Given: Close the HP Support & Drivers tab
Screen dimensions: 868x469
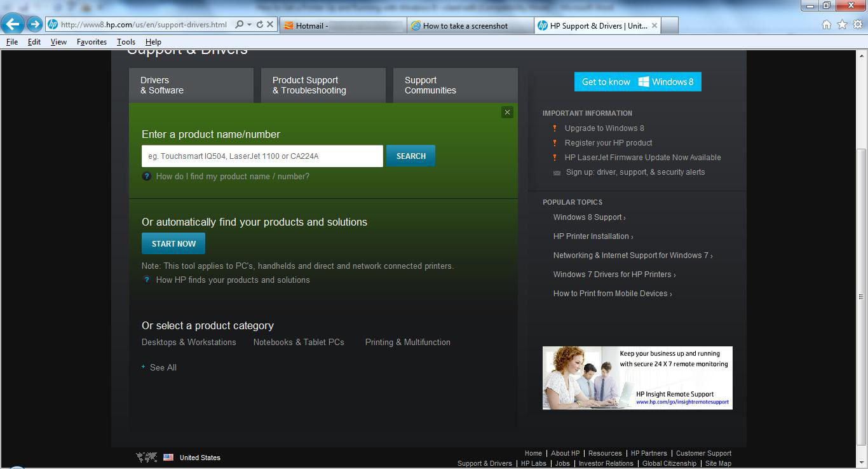Looking at the screenshot, I should tap(654, 25).
